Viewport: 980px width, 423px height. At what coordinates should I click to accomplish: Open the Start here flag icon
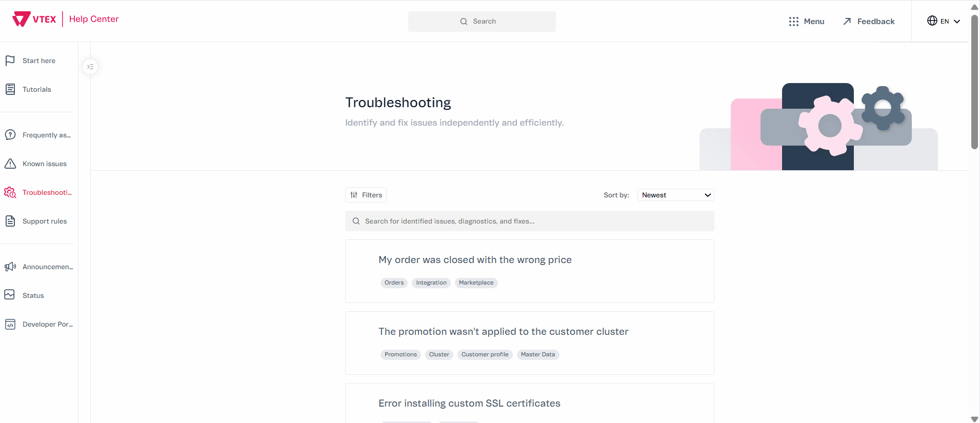(10, 61)
